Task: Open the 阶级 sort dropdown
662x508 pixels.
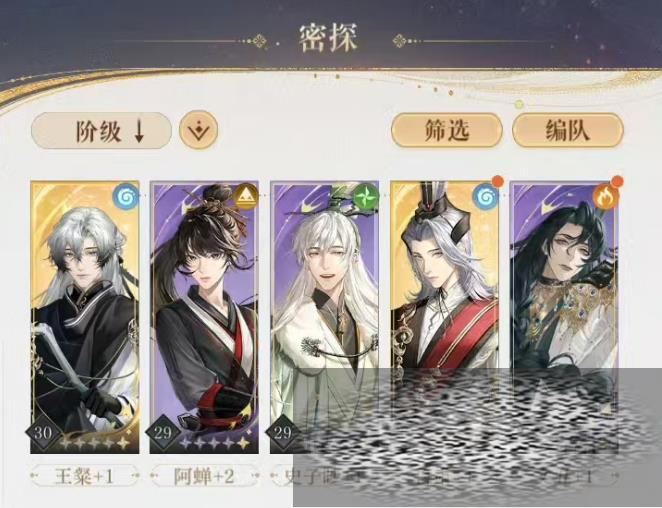Action: [101, 131]
